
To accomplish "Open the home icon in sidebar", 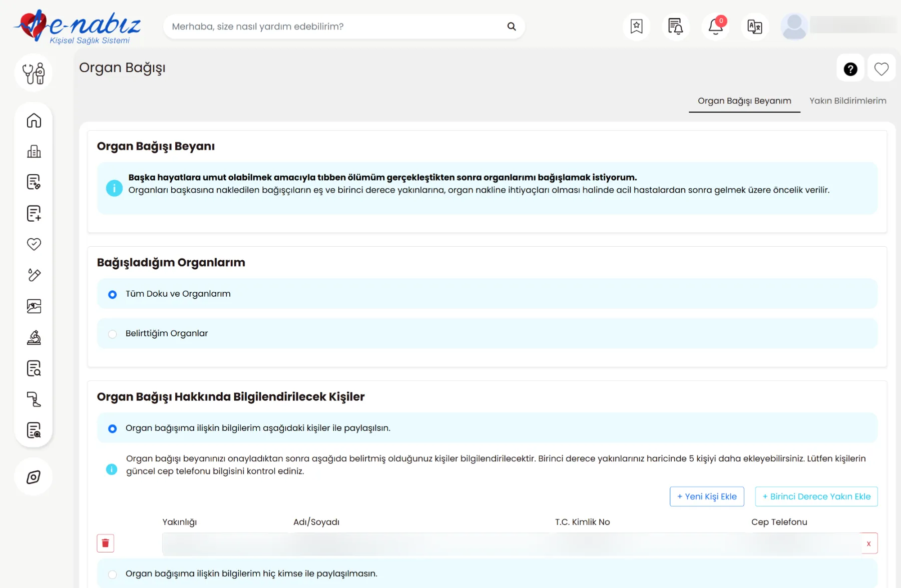I will coord(34,121).
